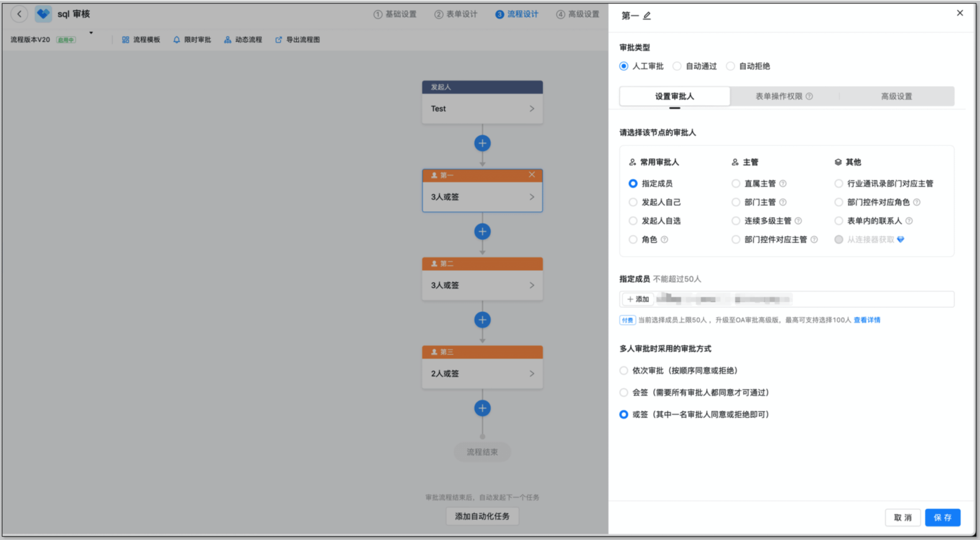Screen dimensions: 980x540
Task: Select 发起人自选 approver option
Action: pos(633,221)
